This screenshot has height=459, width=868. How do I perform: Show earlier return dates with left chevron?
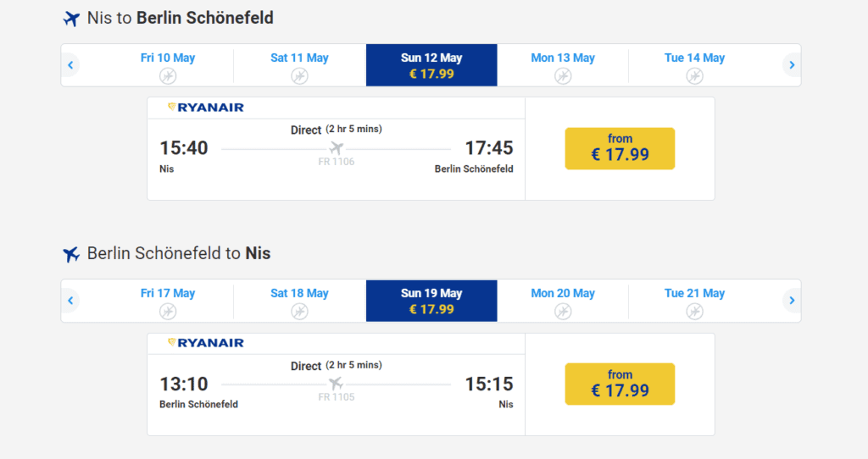coord(70,301)
